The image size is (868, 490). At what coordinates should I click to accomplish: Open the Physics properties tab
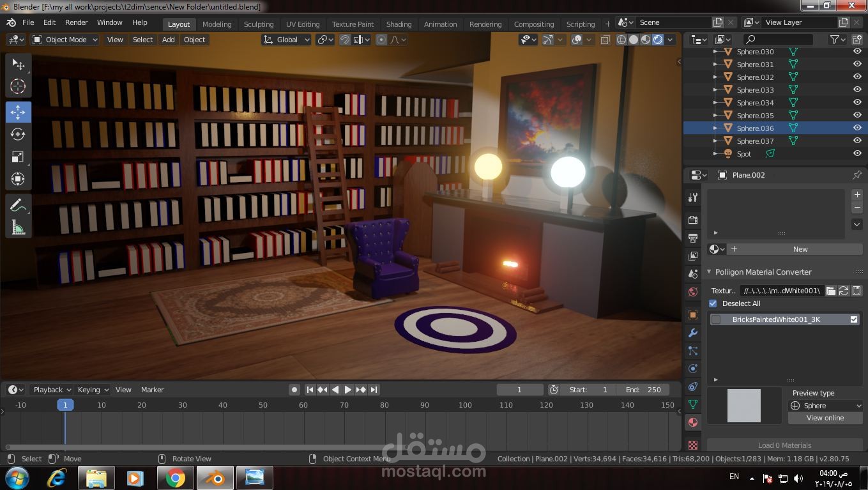693,369
